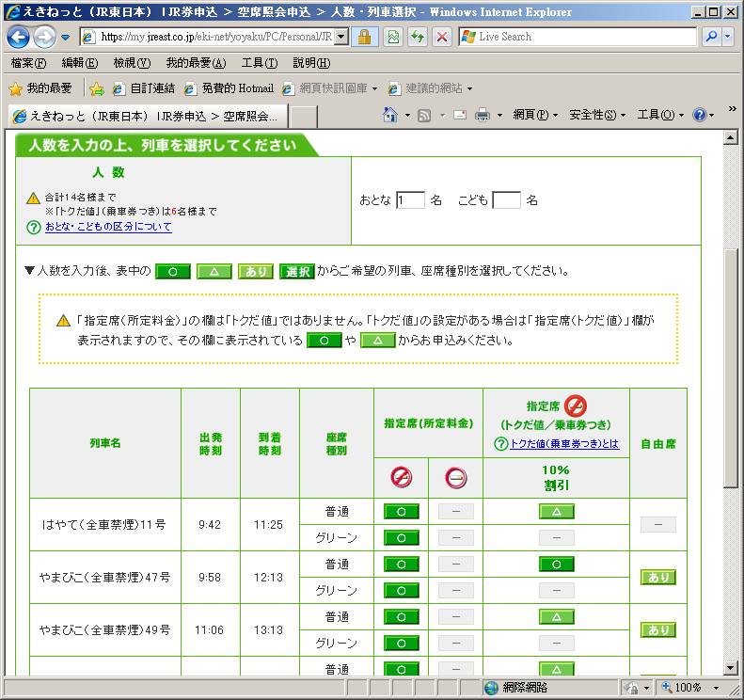The image size is (744, 700).
Task: Select やまびこ49号 グリーン non-smoking reserved seat
Action: [402, 644]
